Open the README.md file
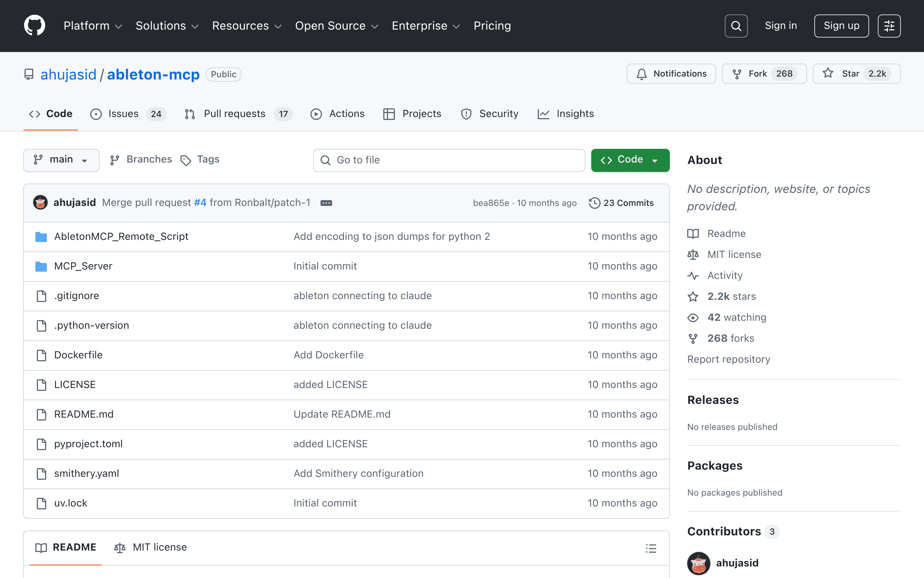The width and height of the screenshot is (924, 578). coord(84,414)
